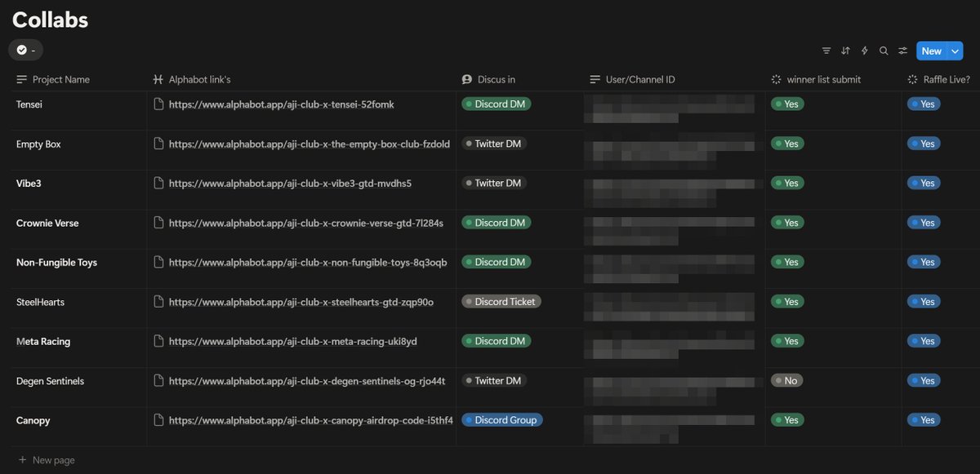Open the Meta Racing alphabot link

[x=293, y=341]
